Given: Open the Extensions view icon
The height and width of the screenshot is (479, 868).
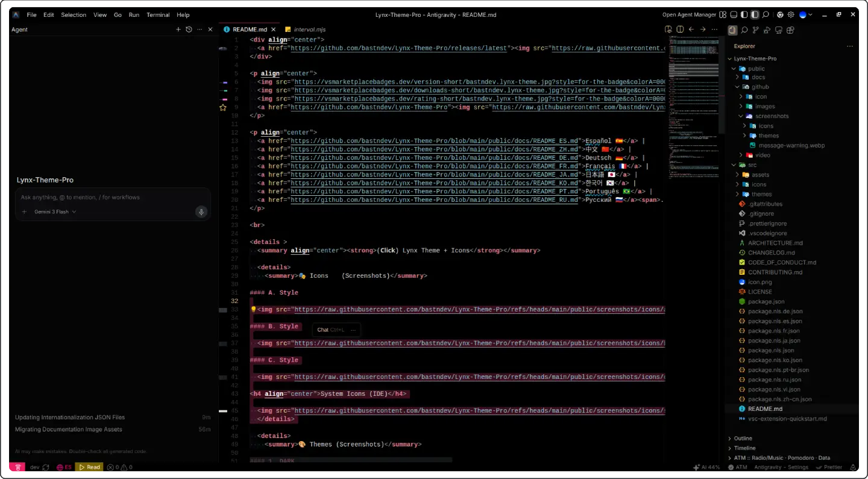Looking at the screenshot, I should click(x=790, y=30).
